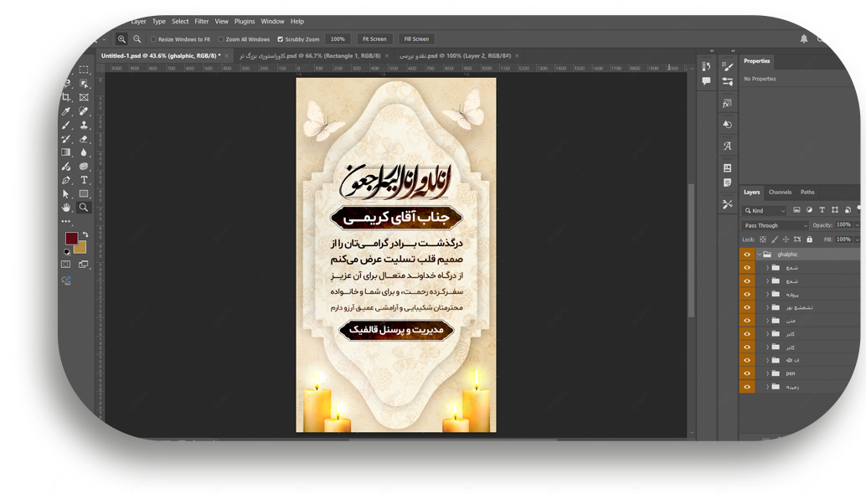Click the Fit Screen button
Screen dimensions: 866x504
(374, 39)
